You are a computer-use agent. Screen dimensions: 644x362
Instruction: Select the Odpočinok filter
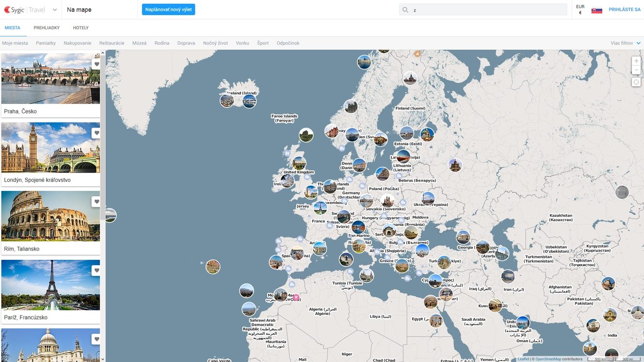(288, 43)
